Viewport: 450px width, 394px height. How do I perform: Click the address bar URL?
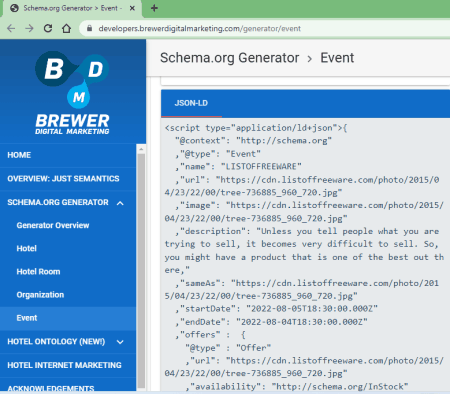200,29
